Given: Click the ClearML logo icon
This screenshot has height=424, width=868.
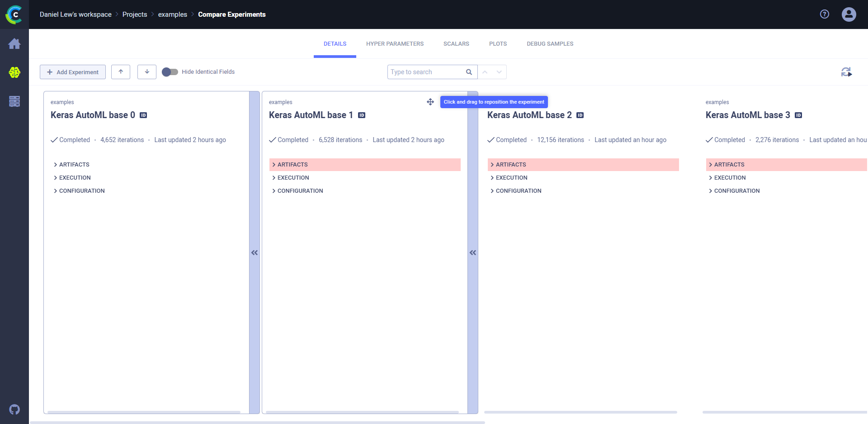Looking at the screenshot, I should (x=14, y=14).
